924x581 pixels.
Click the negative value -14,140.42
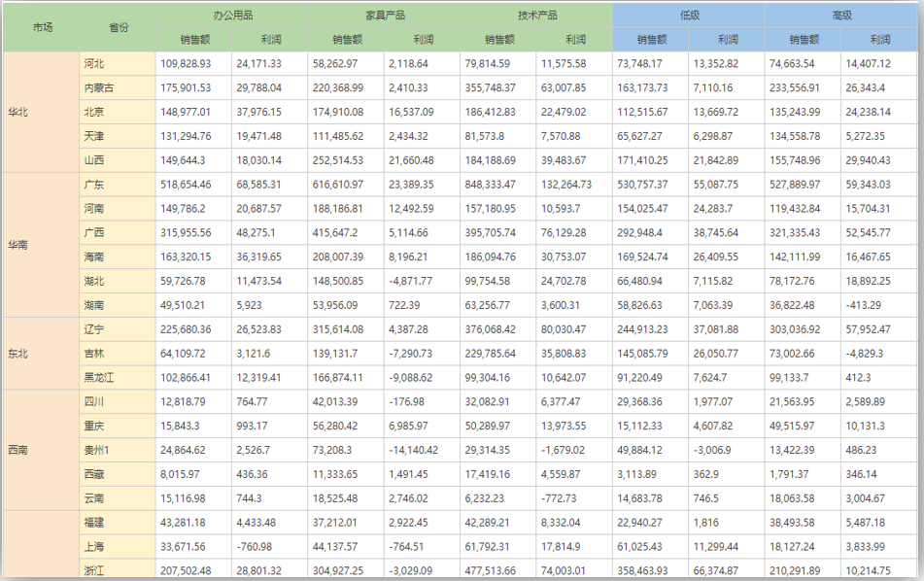[414, 450]
